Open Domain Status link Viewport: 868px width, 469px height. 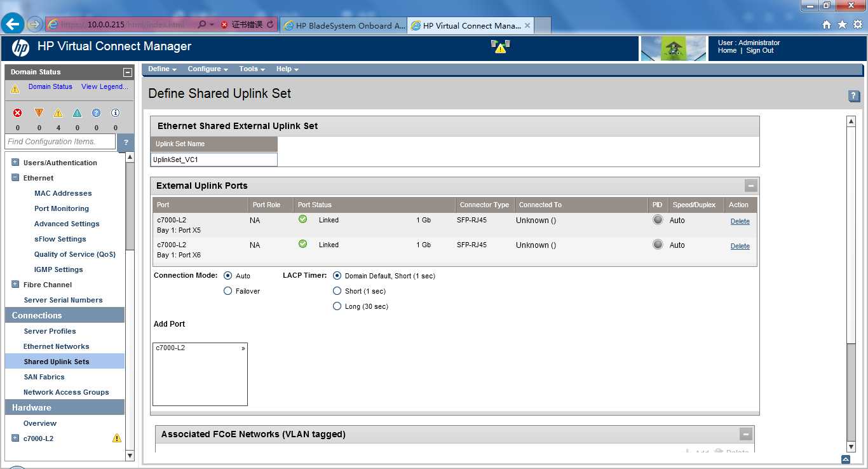[50, 87]
